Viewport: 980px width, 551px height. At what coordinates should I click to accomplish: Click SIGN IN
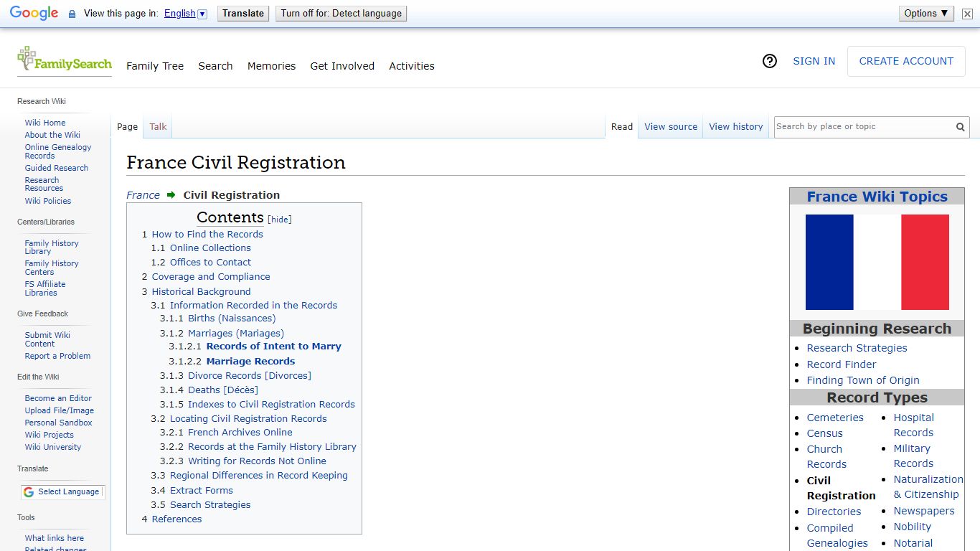tap(814, 61)
